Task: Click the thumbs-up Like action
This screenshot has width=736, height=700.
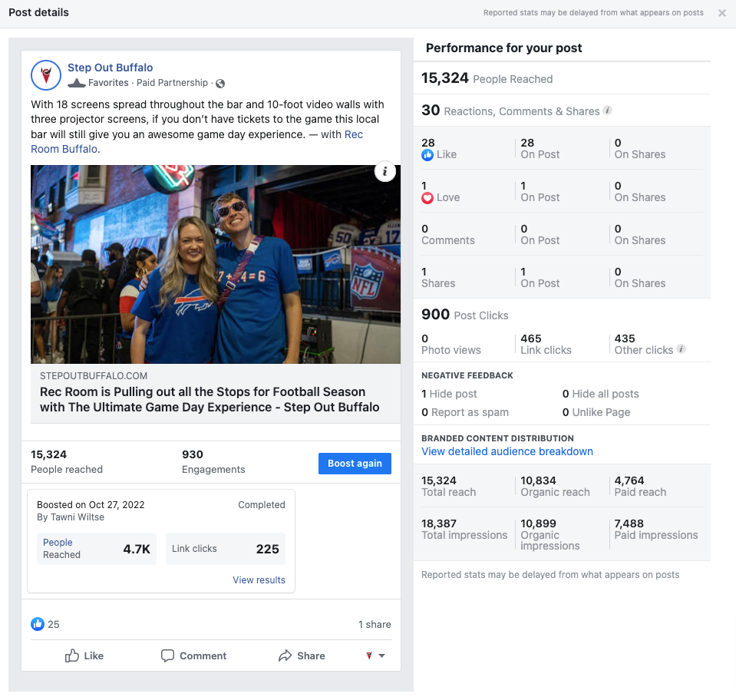Action: tap(84, 655)
